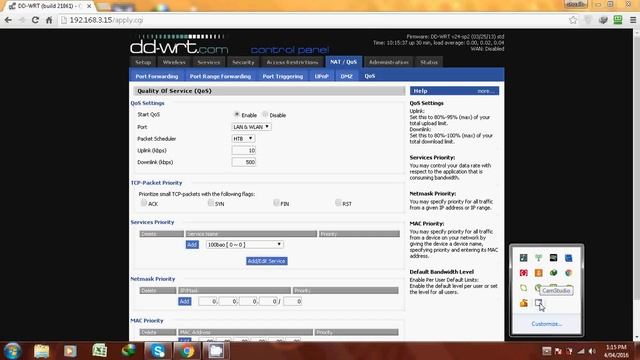This screenshot has width=640, height=360.
Task: Switch to Chrome in the taskbar
Action: click(x=187, y=351)
